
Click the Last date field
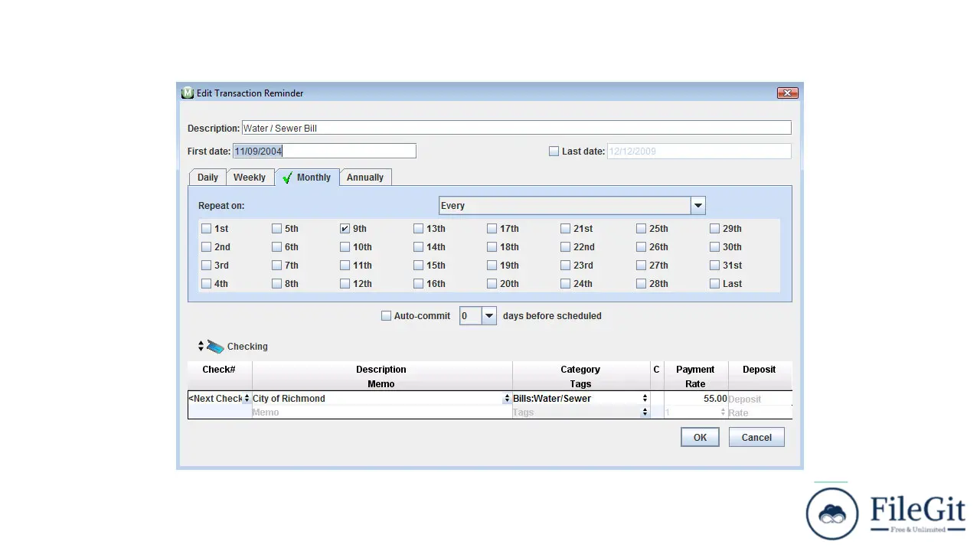pyautogui.click(x=699, y=151)
